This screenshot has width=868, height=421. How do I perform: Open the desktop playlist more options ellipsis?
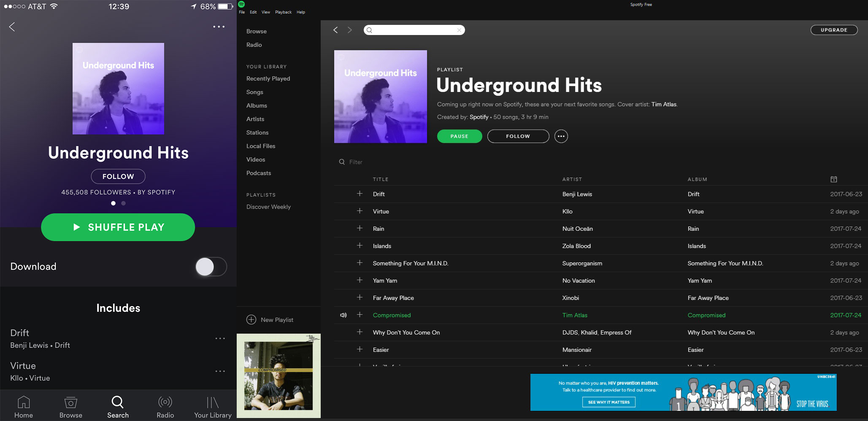tap(561, 136)
